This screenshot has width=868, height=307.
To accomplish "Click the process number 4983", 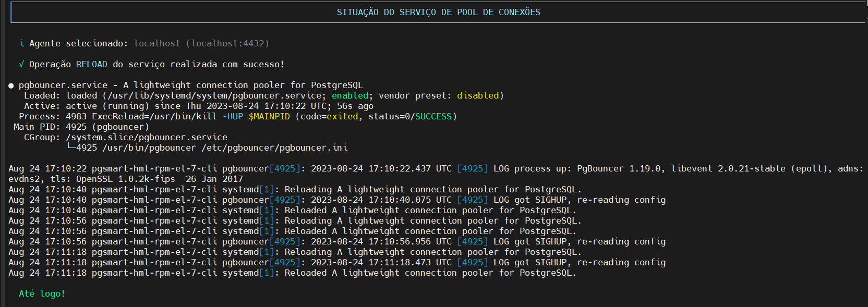I will pyautogui.click(x=76, y=116).
